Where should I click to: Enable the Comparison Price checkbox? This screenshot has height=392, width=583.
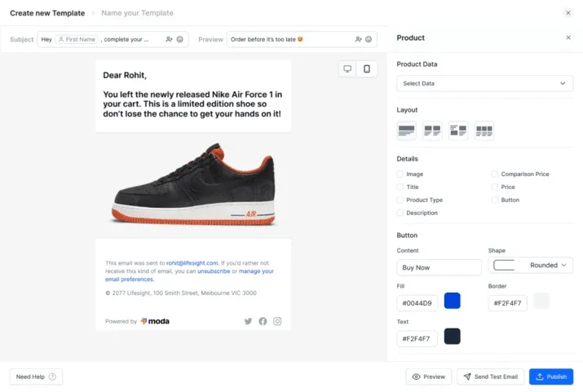point(494,174)
